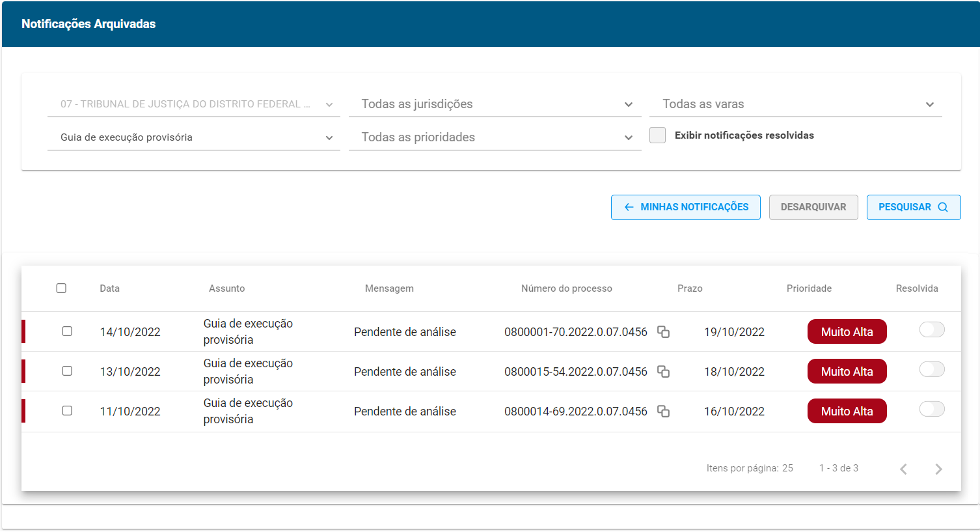Tick the select-all checkbox in table header
The image size is (980, 532).
[61, 288]
